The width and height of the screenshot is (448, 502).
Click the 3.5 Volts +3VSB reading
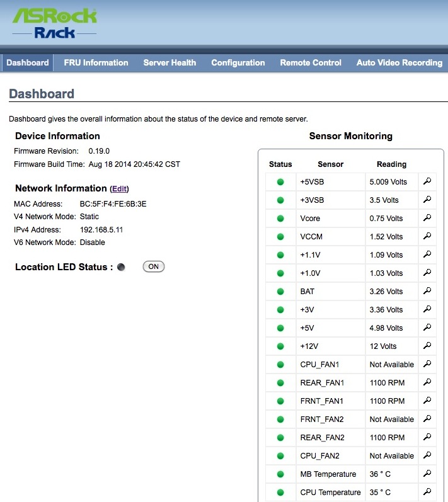tap(384, 200)
